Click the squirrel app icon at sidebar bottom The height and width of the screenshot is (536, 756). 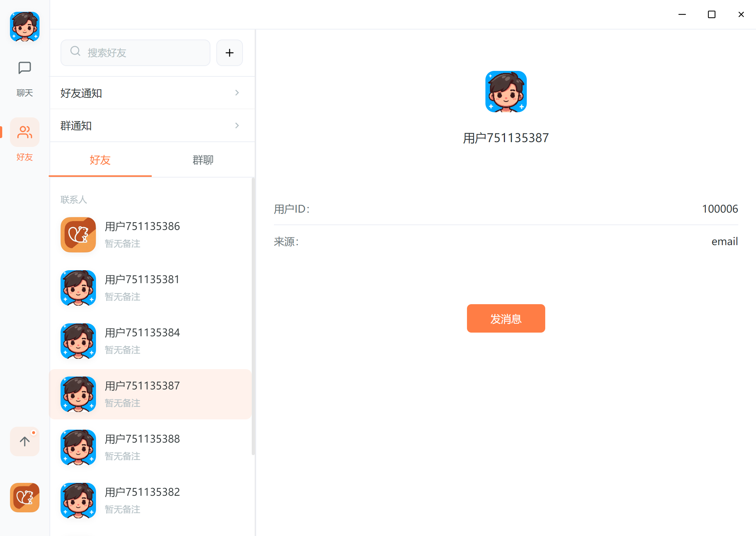tap(24, 498)
